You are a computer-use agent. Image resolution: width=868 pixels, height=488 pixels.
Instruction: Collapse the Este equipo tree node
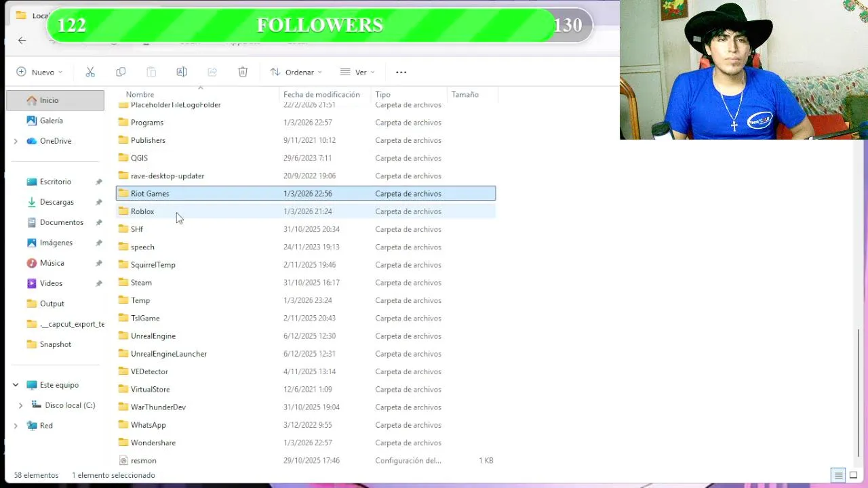(x=16, y=385)
